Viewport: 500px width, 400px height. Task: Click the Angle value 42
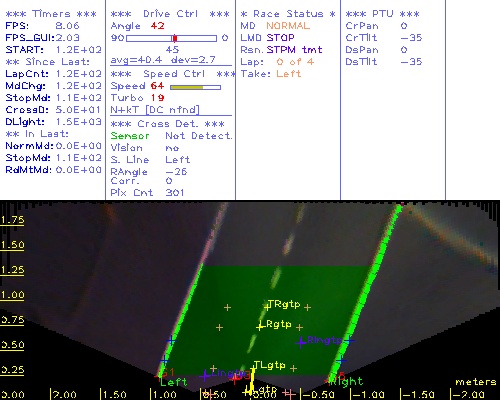point(157,26)
